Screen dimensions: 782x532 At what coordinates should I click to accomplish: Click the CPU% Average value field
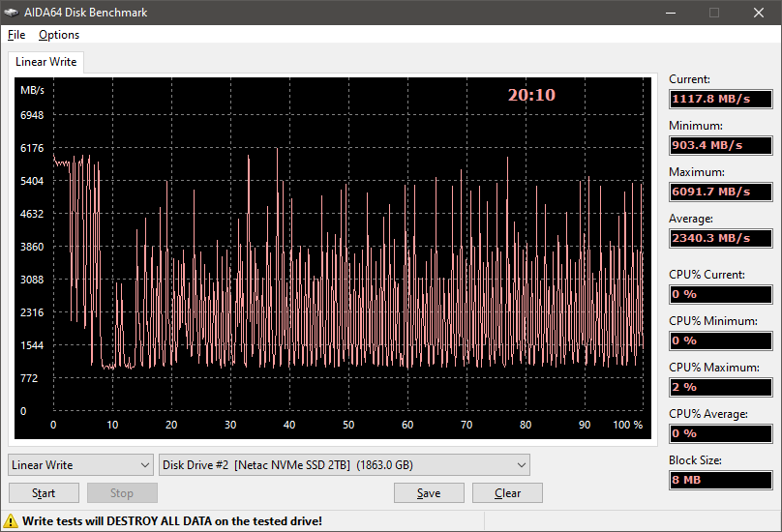click(x=721, y=433)
